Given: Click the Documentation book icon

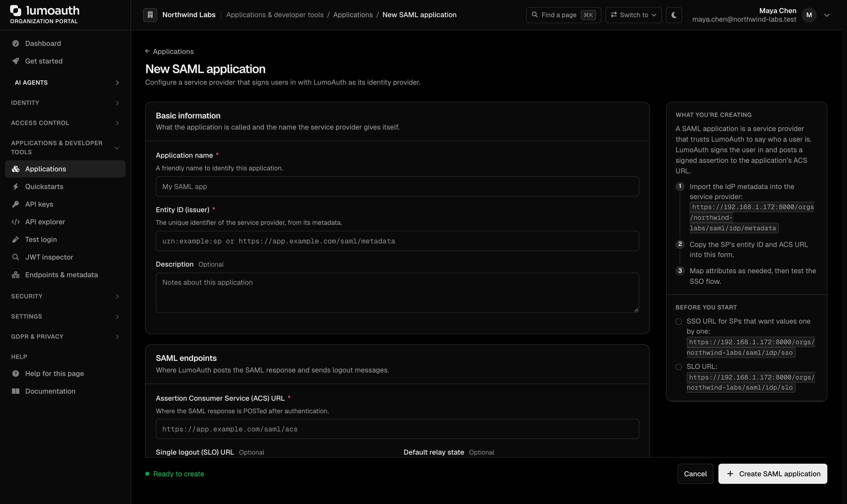Looking at the screenshot, I should click(x=16, y=391).
